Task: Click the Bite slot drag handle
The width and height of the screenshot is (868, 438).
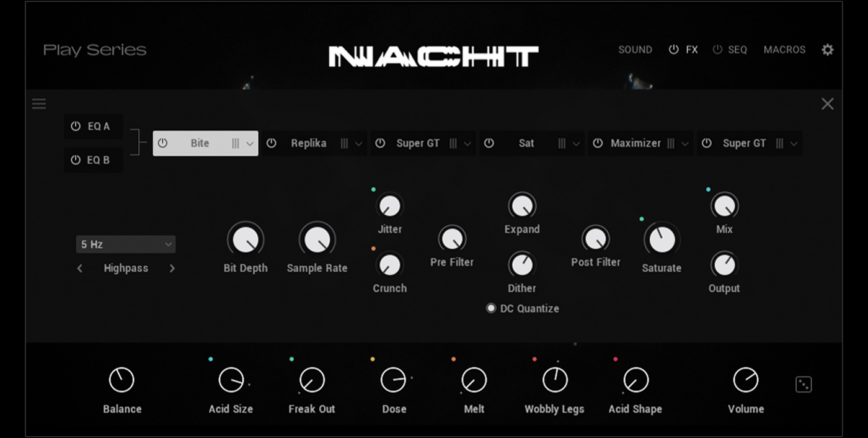Action: (x=236, y=143)
